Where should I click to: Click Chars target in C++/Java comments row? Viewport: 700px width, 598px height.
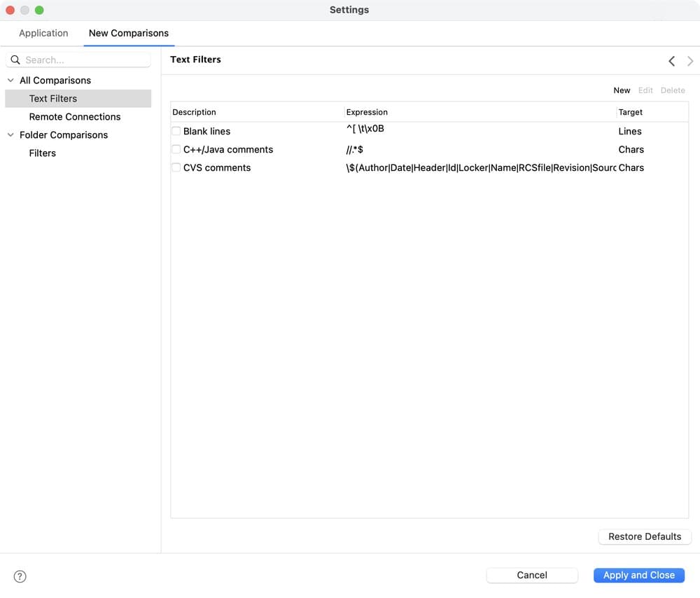tap(631, 150)
